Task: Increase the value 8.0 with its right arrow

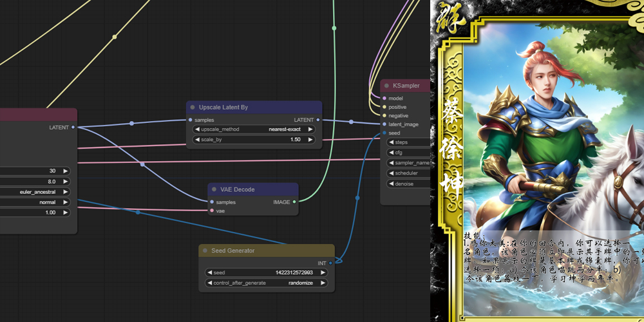Action: (65, 181)
